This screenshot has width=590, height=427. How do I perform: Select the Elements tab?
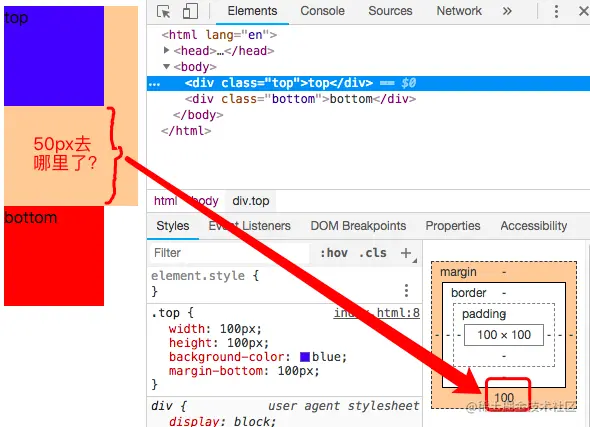tap(252, 11)
